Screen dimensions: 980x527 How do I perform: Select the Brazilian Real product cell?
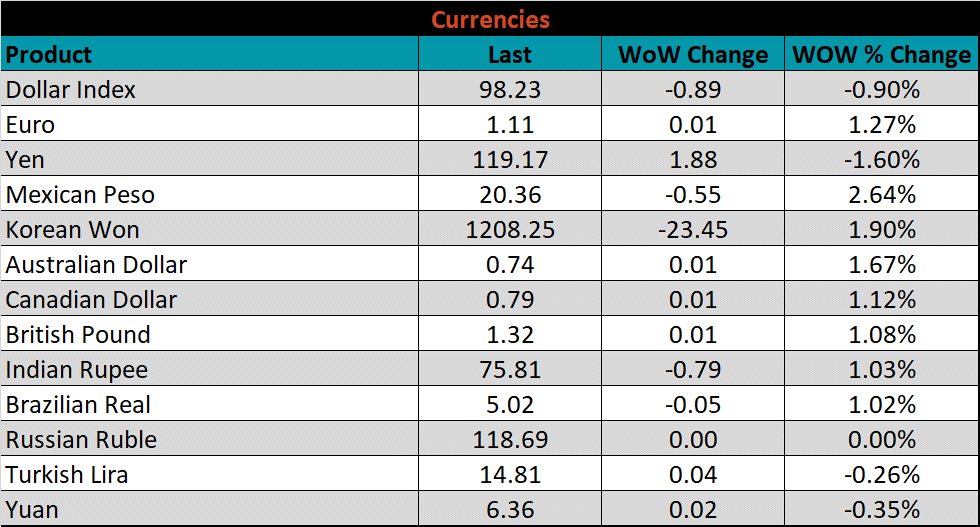(79, 405)
